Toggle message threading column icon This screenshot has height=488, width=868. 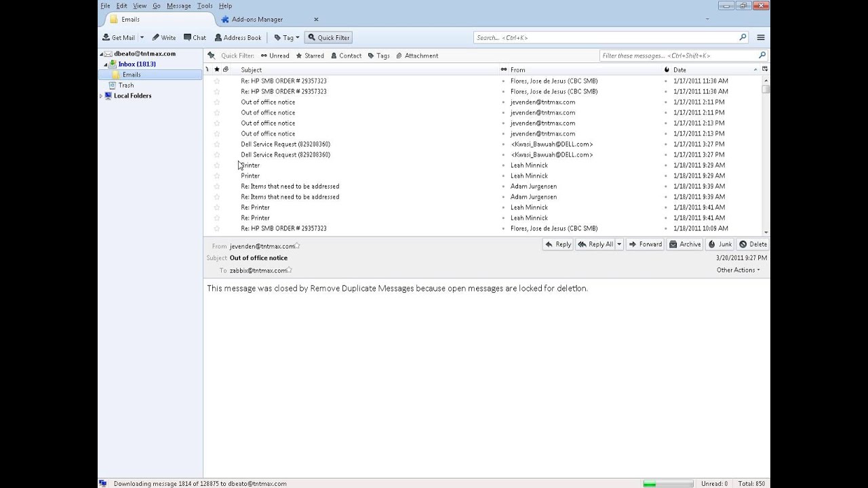[208, 70]
